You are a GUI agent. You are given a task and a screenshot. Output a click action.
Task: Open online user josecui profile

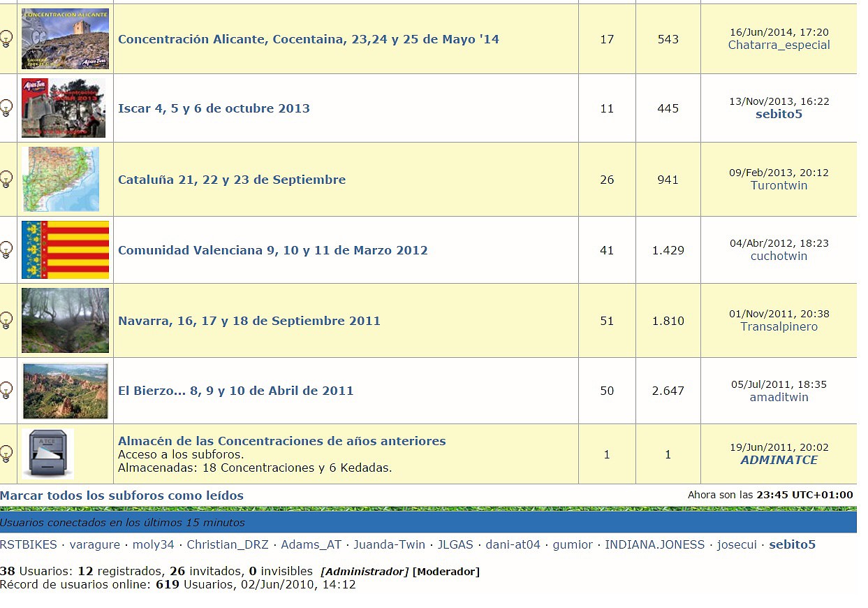[x=737, y=544]
